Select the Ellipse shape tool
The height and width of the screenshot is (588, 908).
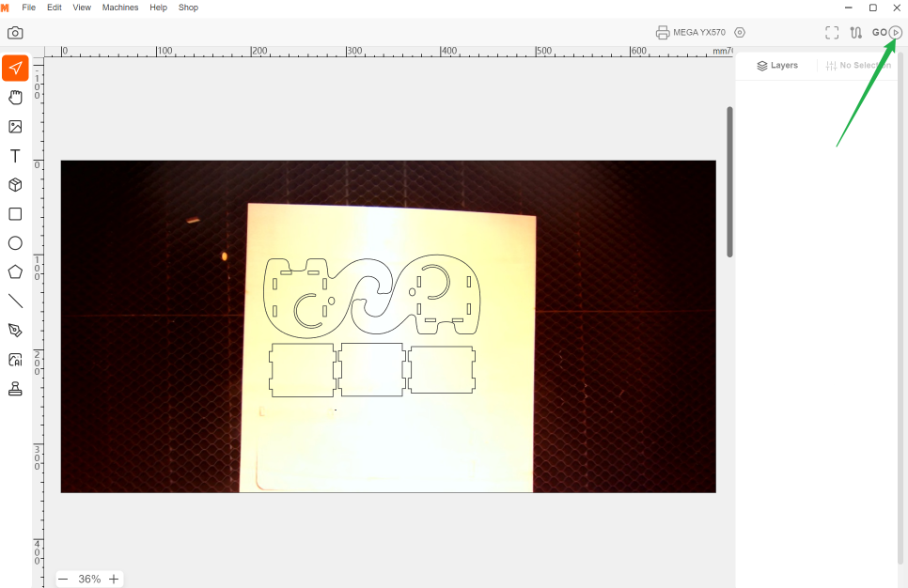pos(15,243)
